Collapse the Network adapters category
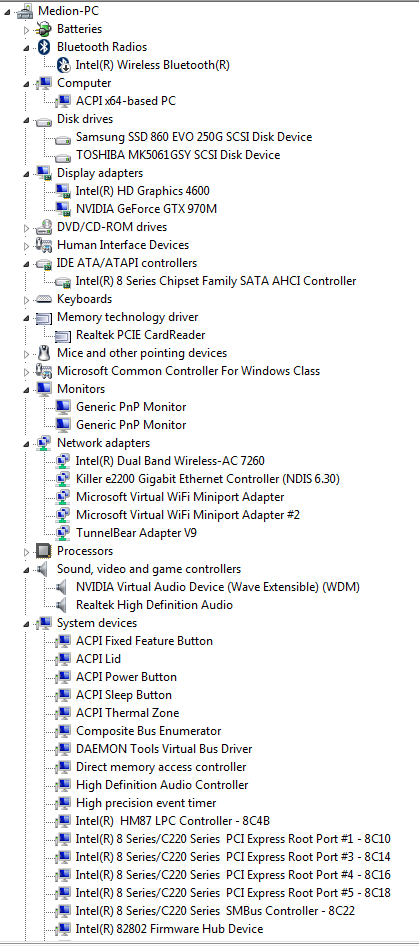419x946 pixels. coord(26,443)
